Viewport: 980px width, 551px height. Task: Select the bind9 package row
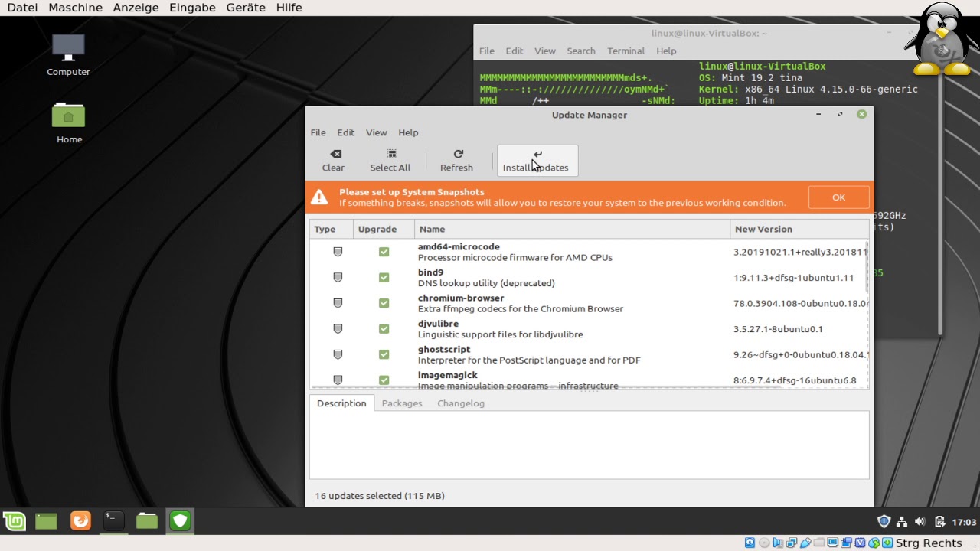(x=589, y=278)
